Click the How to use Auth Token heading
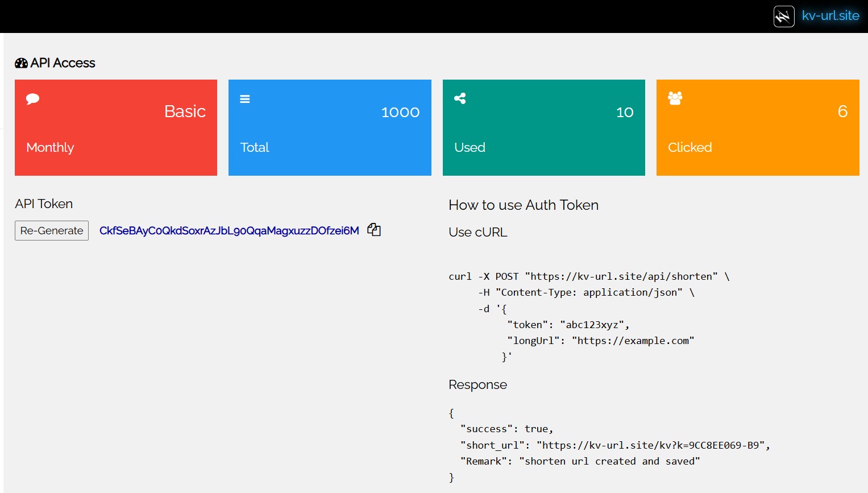868x493 pixels. (524, 205)
